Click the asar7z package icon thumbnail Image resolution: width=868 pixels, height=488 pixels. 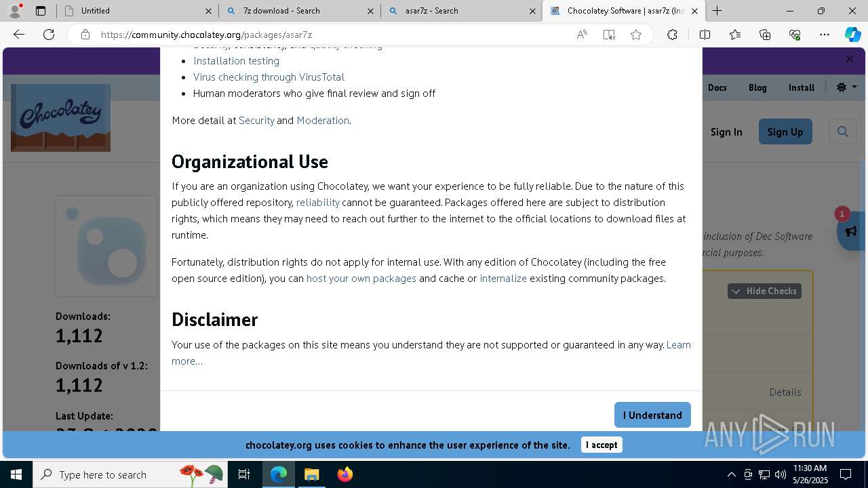[x=106, y=246]
